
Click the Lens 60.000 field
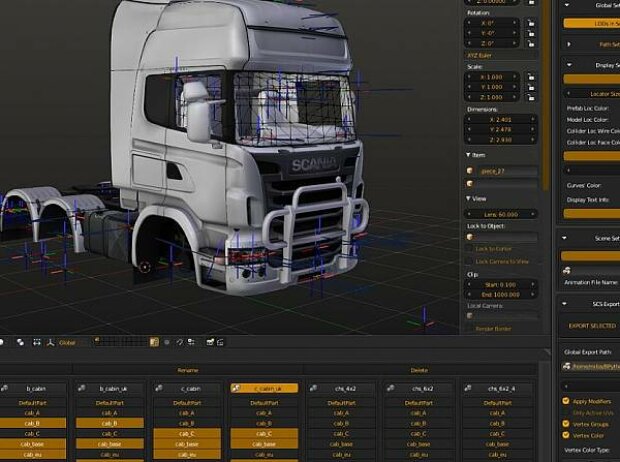point(501,214)
